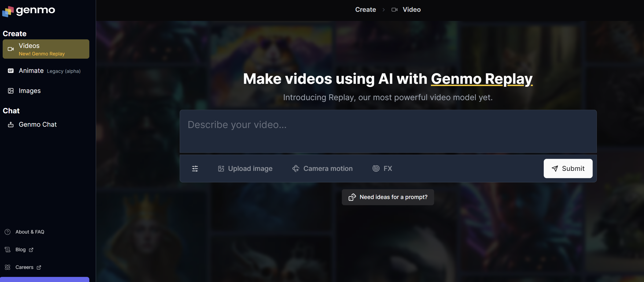The width and height of the screenshot is (644, 282).
Task: Open the Careers link
Action: click(x=24, y=267)
